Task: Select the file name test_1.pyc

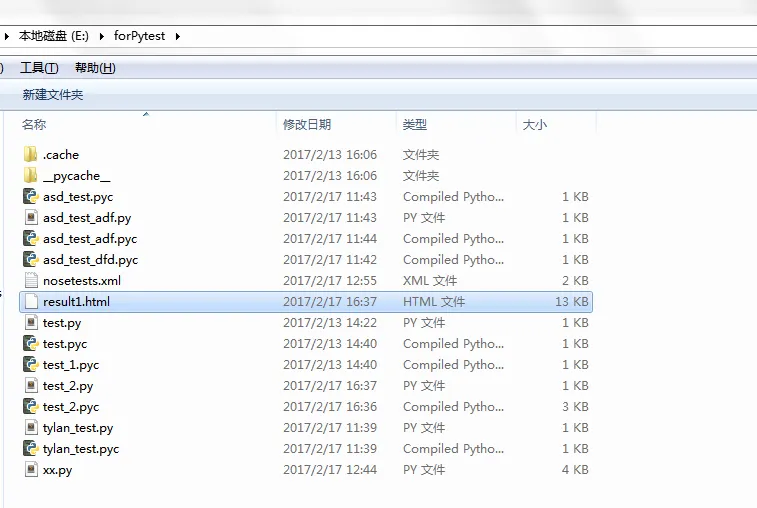Action: [x=71, y=365]
